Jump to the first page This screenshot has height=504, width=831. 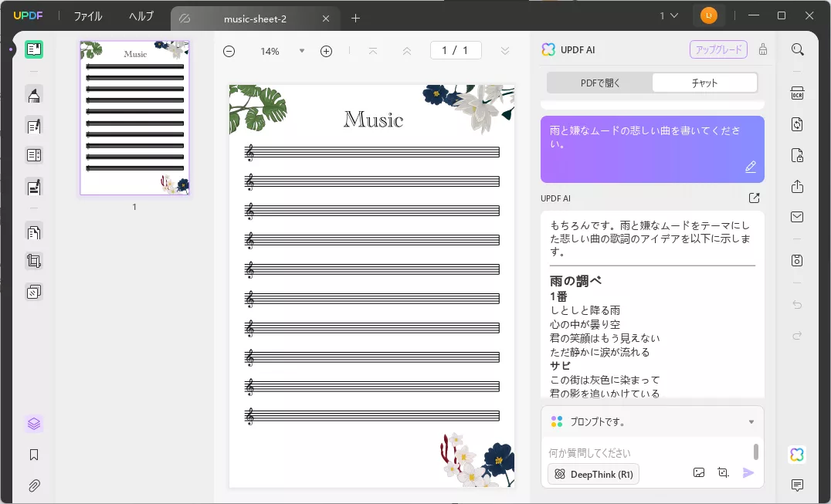pyautogui.click(x=373, y=51)
